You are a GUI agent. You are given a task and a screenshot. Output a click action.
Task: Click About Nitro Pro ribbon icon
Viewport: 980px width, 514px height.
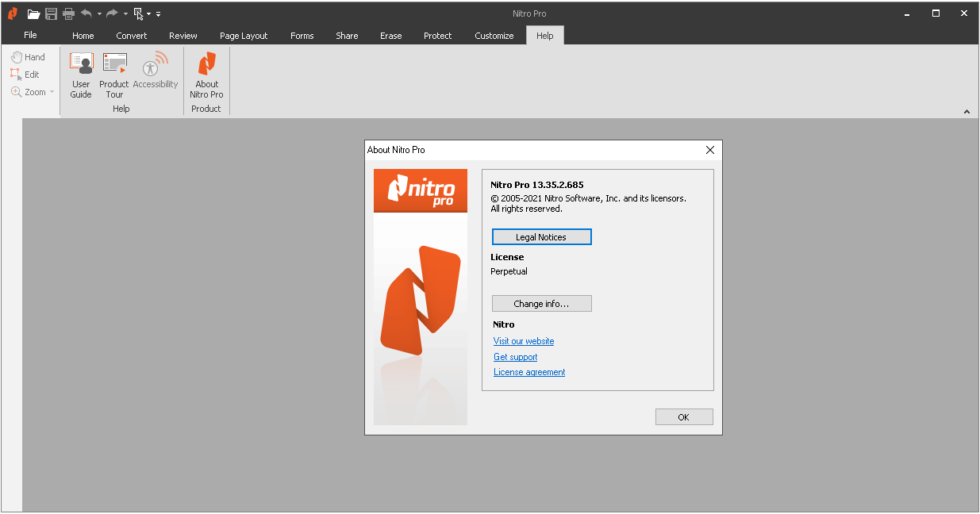pyautogui.click(x=206, y=76)
